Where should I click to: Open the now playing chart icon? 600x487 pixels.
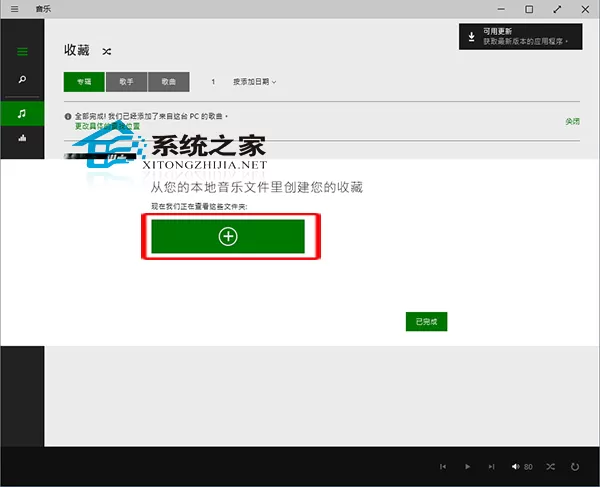22,138
